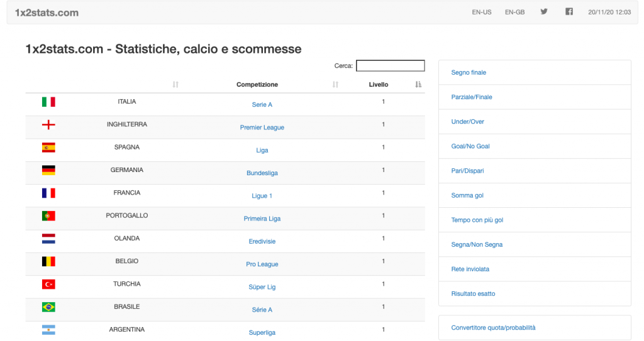Open the Under/Over stats page
This screenshot has width=644, height=341.
[x=467, y=122]
